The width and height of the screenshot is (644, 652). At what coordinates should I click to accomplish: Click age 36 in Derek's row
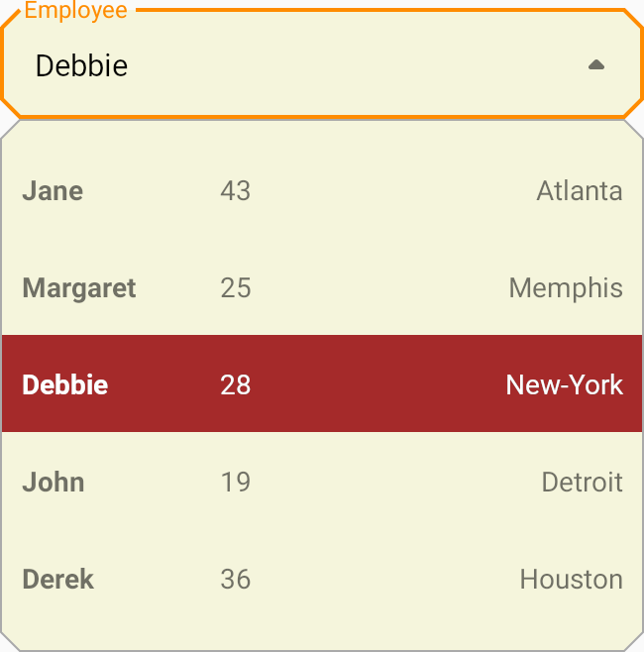236,580
